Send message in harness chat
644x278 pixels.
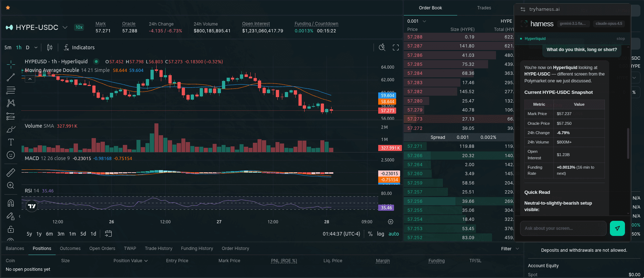[617, 228]
